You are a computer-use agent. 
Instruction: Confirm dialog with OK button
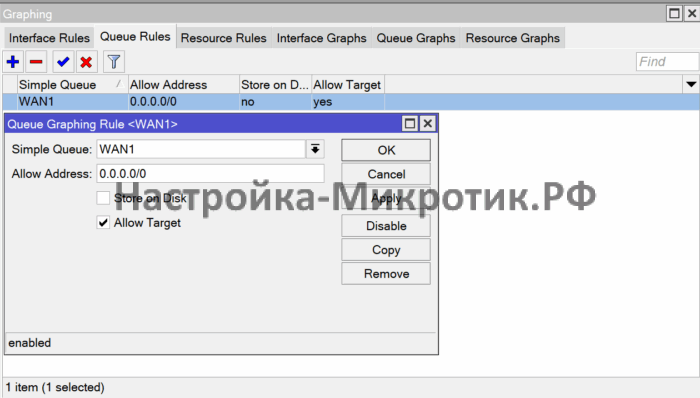point(386,150)
